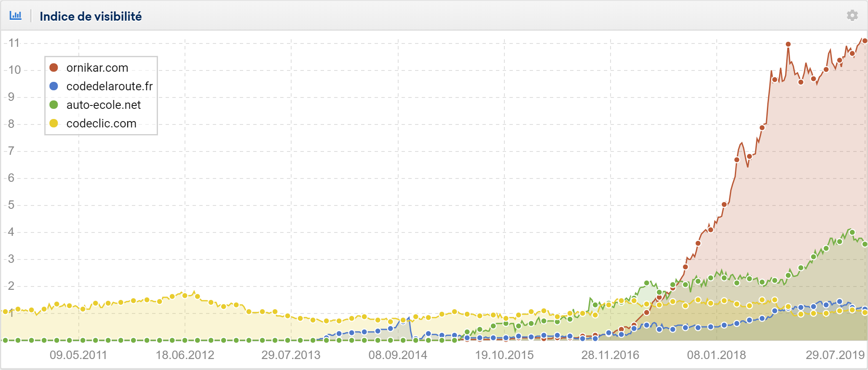
Task: Click the bar chart icon beside the title
Action: pos(16,16)
